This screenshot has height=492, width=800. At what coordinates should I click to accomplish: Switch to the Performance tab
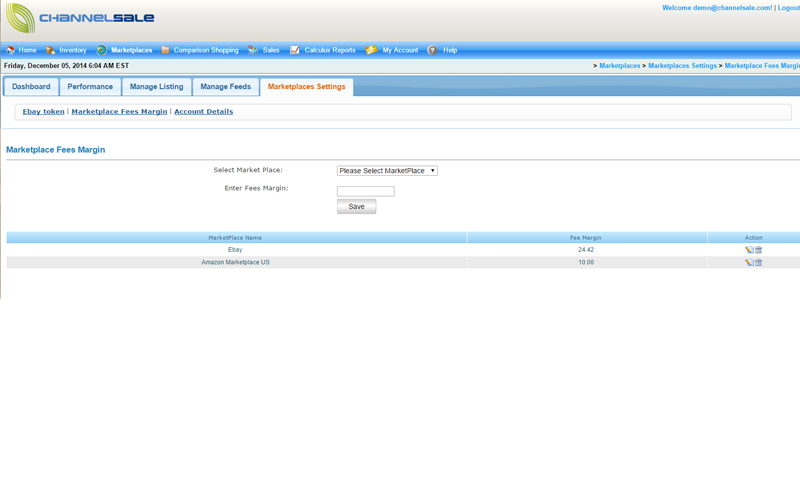[x=90, y=87]
